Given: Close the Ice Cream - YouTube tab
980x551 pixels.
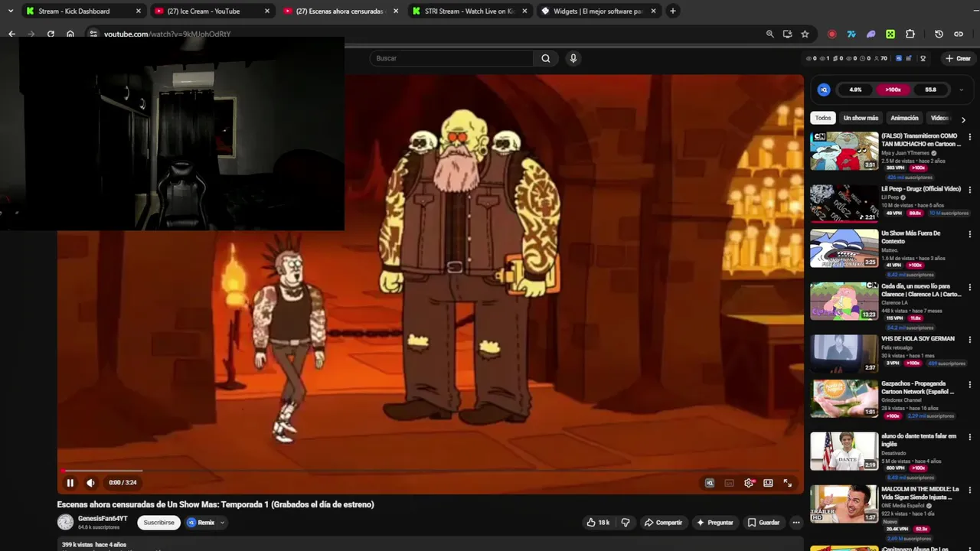Looking at the screenshot, I should [267, 11].
